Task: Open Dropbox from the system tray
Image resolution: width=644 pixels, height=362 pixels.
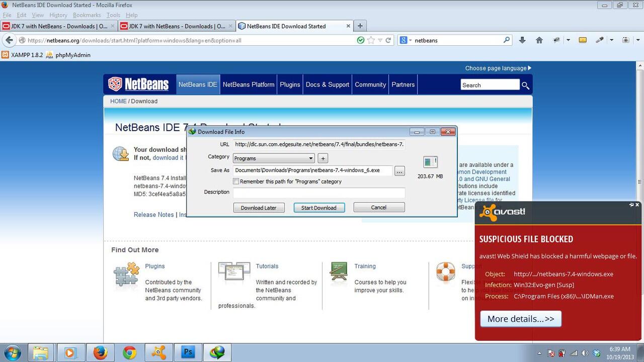Action: tap(596, 352)
